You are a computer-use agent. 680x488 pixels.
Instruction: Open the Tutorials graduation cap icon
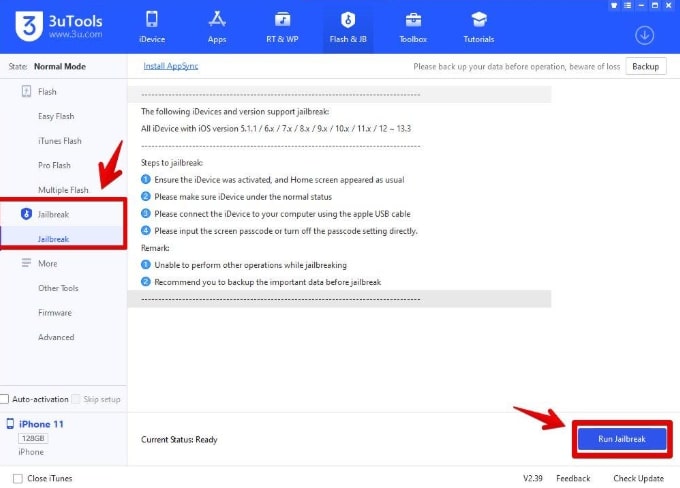click(x=478, y=20)
